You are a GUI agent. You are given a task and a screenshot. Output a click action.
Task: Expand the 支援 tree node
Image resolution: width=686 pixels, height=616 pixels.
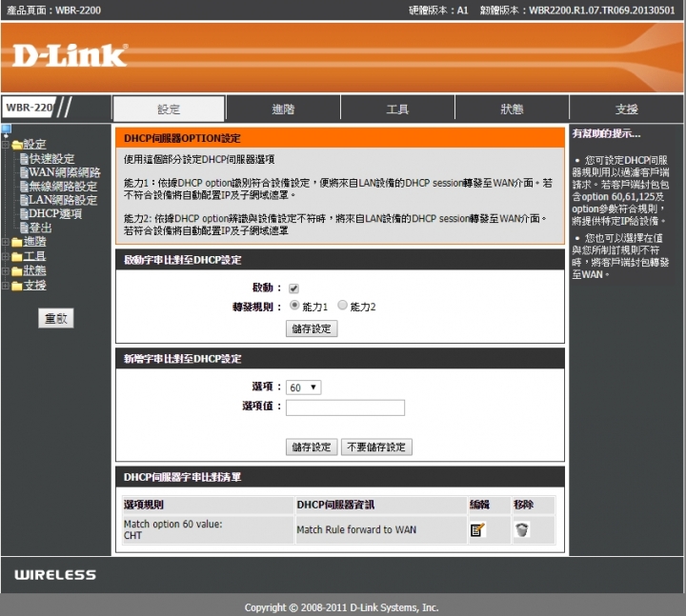pyautogui.click(x=6, y=286)
